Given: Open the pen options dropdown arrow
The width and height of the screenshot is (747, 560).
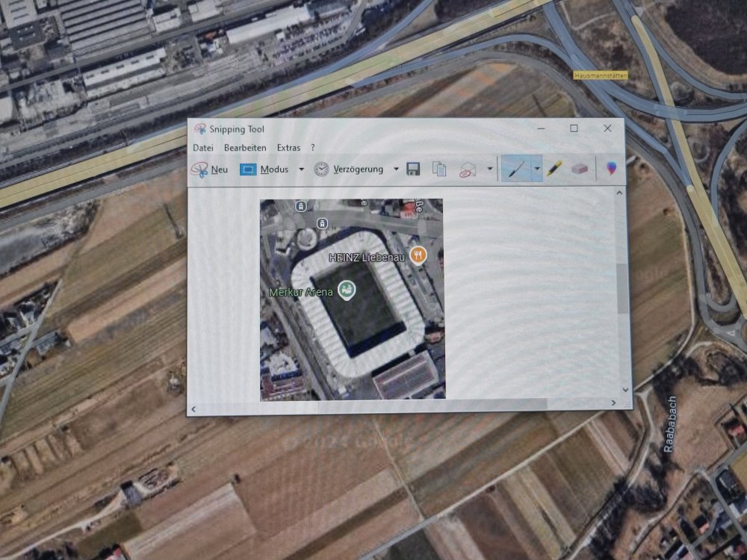Looking at the screenshot, I should (x=536, y=169).
